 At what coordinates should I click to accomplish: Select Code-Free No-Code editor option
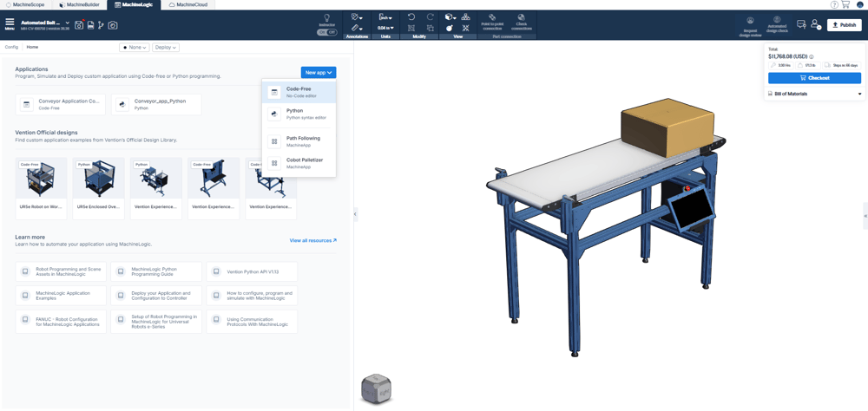click(x=299, y=92)
